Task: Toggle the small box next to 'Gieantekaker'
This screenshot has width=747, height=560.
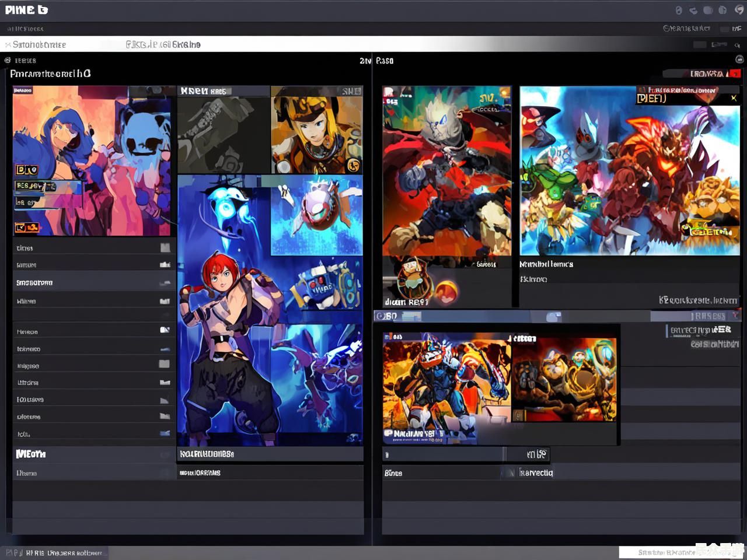Action: pos(724,29)
